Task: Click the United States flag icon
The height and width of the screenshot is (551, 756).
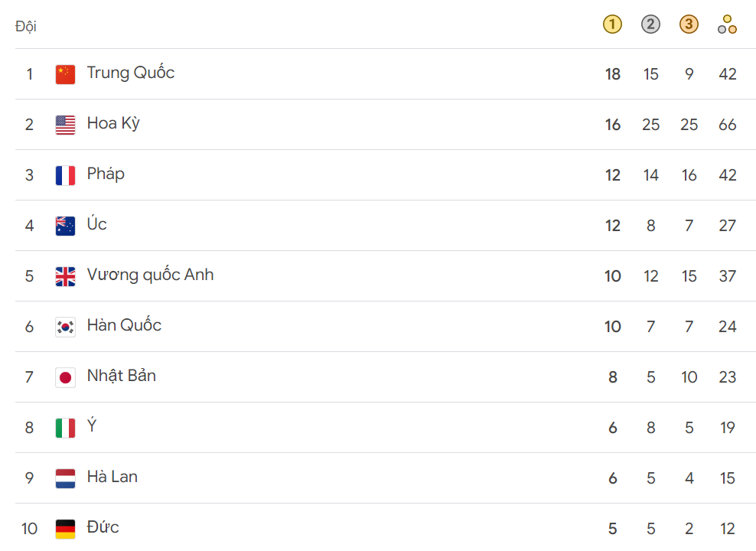Action: pyautogui.click(x=65, y=126)
